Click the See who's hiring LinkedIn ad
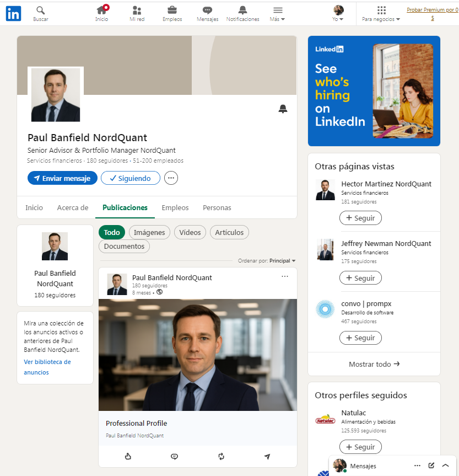Screen dimensions: 459x476 pyautogui.click(x=374, y=91)
